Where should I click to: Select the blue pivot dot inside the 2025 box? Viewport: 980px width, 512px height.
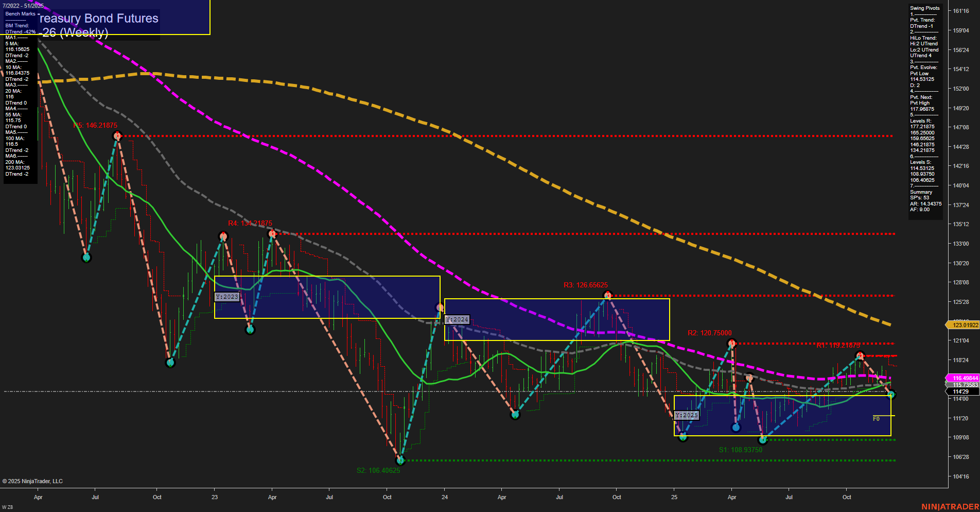735,426
